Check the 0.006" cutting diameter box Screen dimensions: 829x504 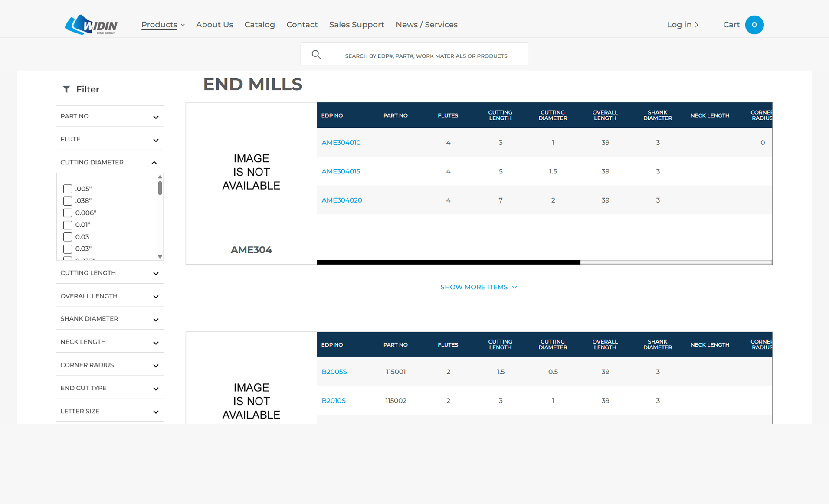[x=68, y=213]
